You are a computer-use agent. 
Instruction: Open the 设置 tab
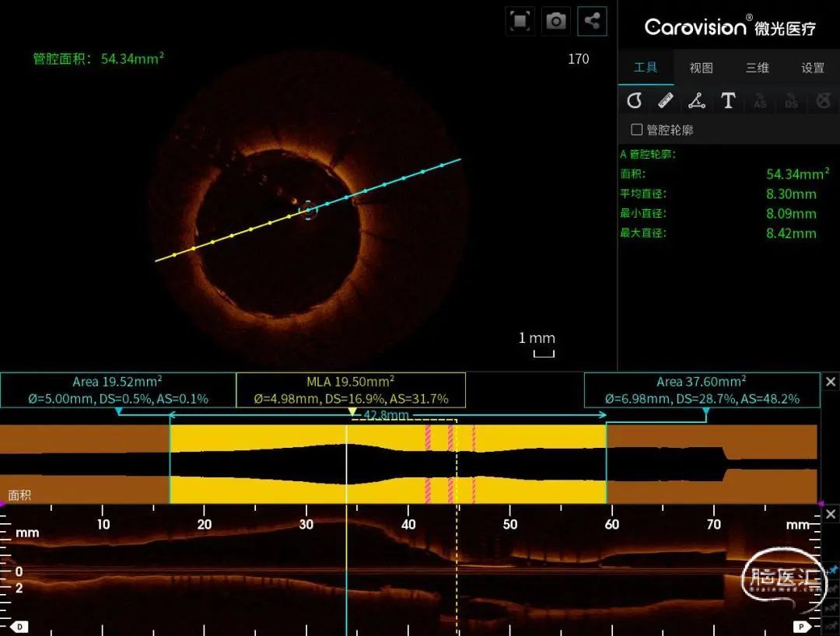(x=813, y=68)
